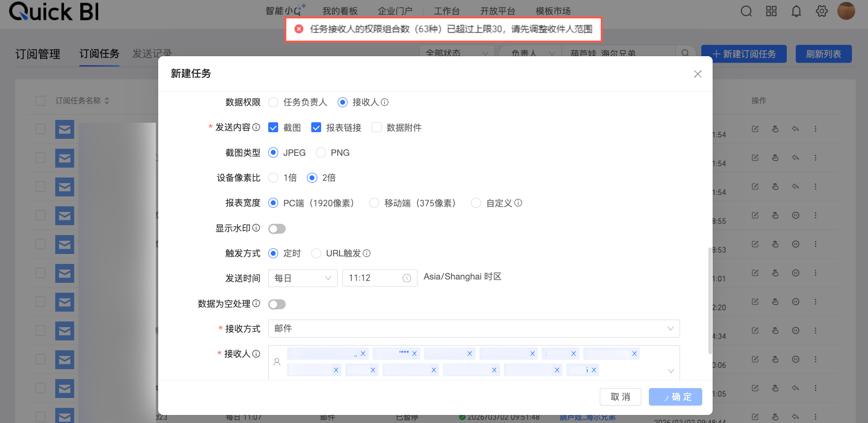This screenshot has height=423, width=868.
Task: Open the 每日 frequency dropdown
Action: 303,278
